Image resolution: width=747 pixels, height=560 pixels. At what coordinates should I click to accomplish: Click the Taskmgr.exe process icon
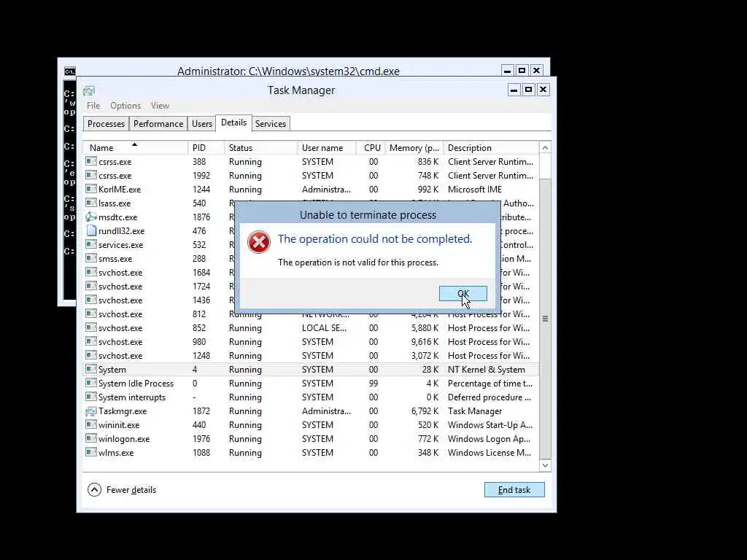[x=91, y=411]
